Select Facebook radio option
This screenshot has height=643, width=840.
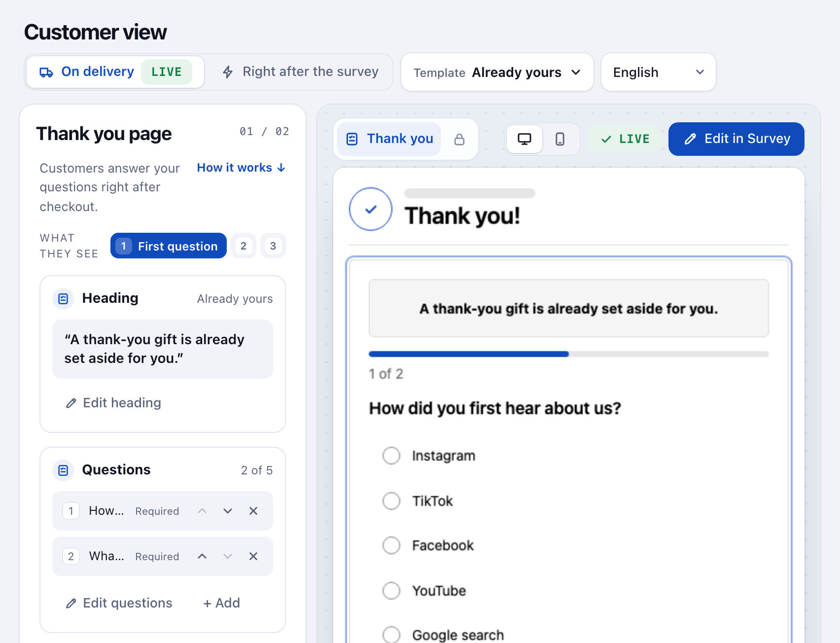(391, 545)
